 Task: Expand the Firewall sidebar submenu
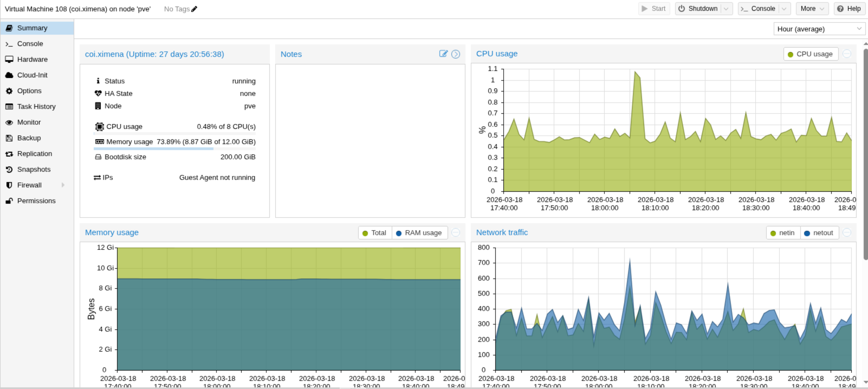click(x=63, y=185)
